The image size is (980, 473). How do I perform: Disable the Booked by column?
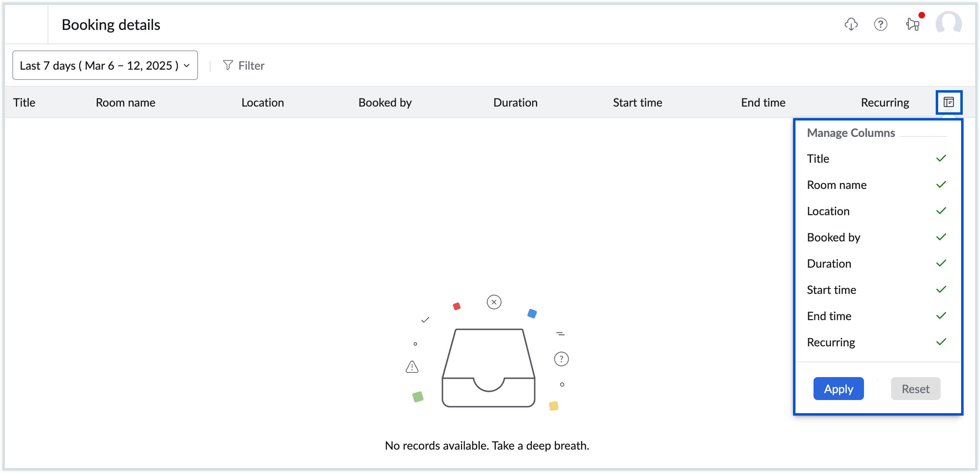point(941,237)
